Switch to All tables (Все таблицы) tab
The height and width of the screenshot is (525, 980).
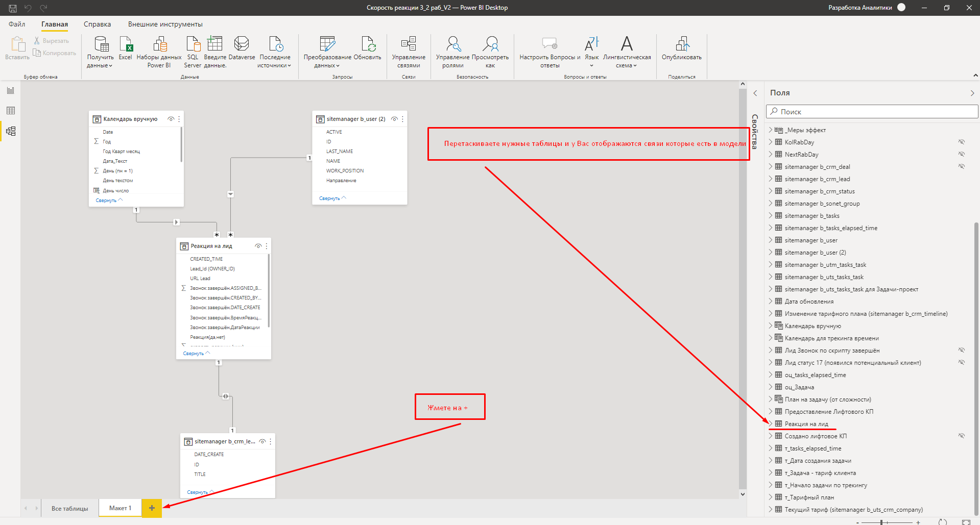point(69,508)
